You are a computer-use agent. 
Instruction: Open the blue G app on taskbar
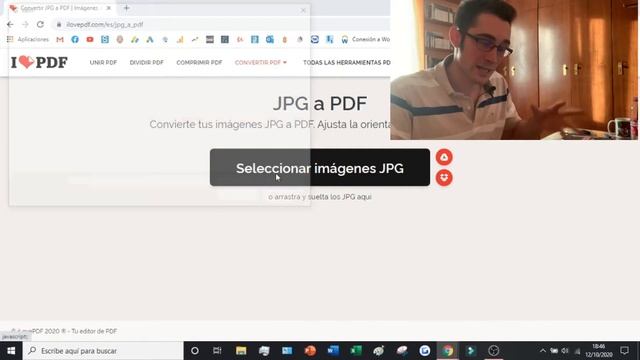coord(425,351)
